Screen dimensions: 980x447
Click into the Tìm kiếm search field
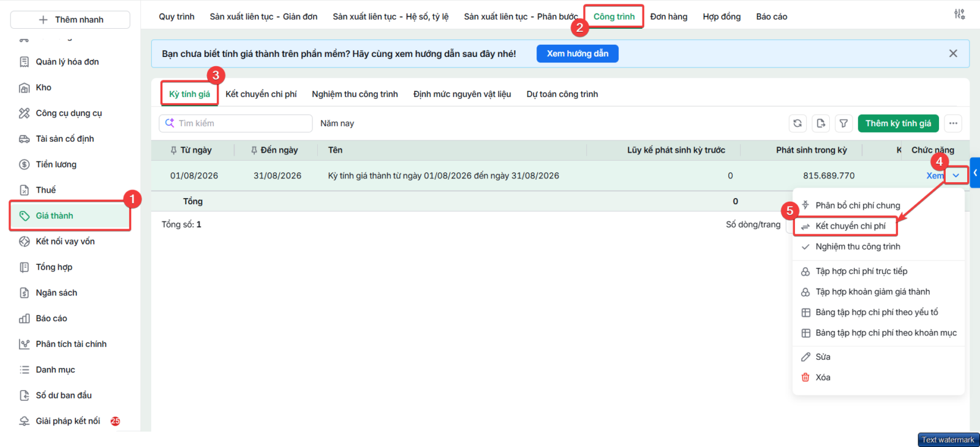coord(236,123)
